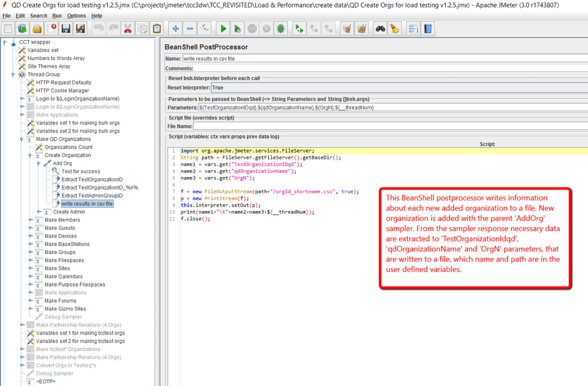Click the grayed Stop test icon
588x386 pixels.
[252, 29]
